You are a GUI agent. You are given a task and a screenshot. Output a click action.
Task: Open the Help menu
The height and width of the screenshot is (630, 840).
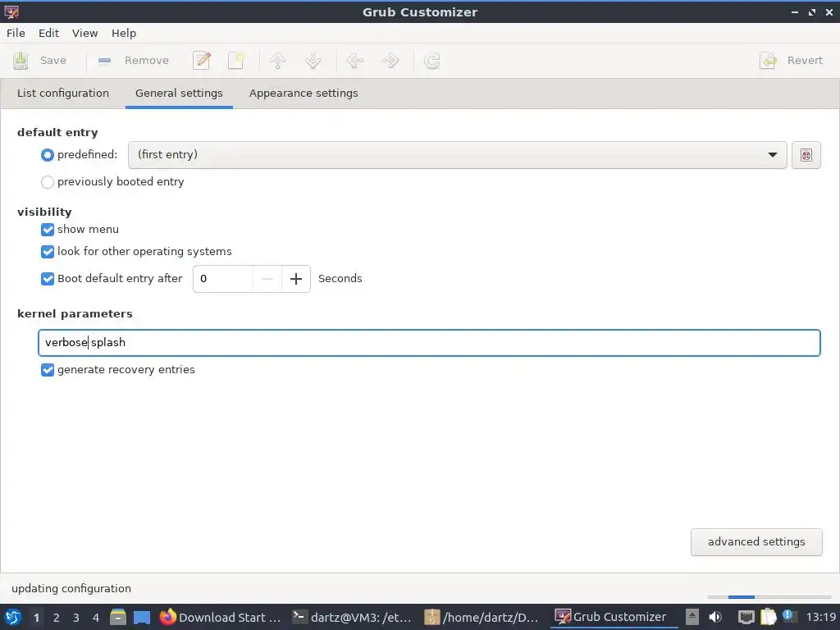(x=124, y=33)
